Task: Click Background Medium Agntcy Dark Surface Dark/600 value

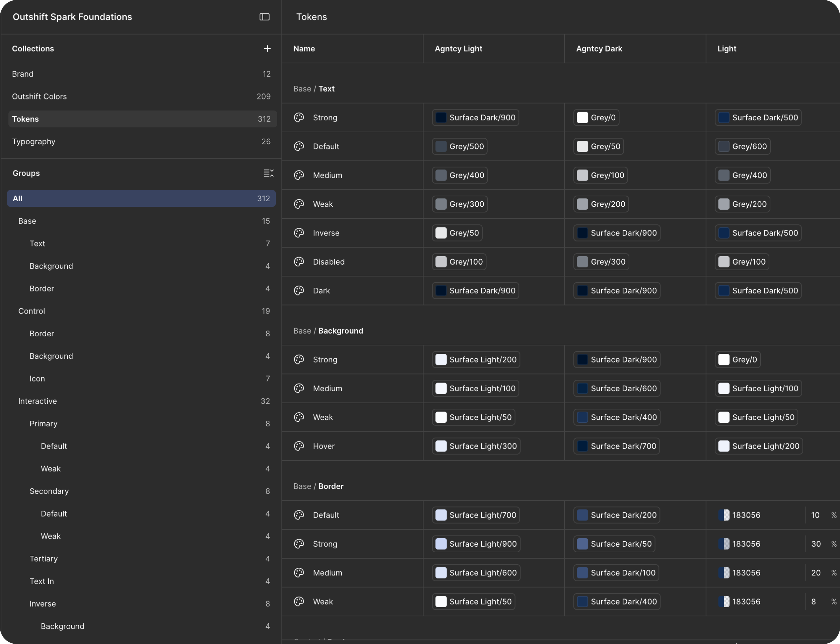Action: click(x=617, y=388)
